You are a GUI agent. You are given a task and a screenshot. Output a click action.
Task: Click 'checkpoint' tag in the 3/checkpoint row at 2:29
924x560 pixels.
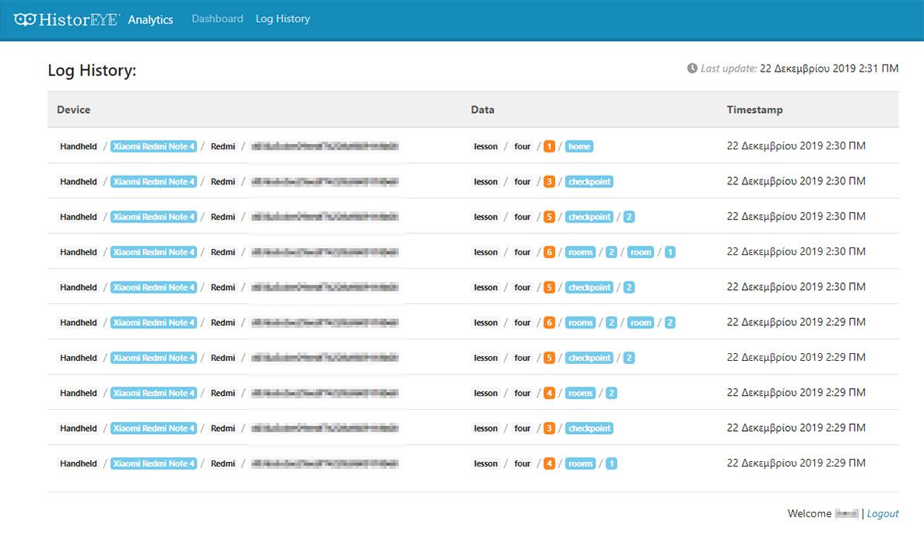pos(589,428)
